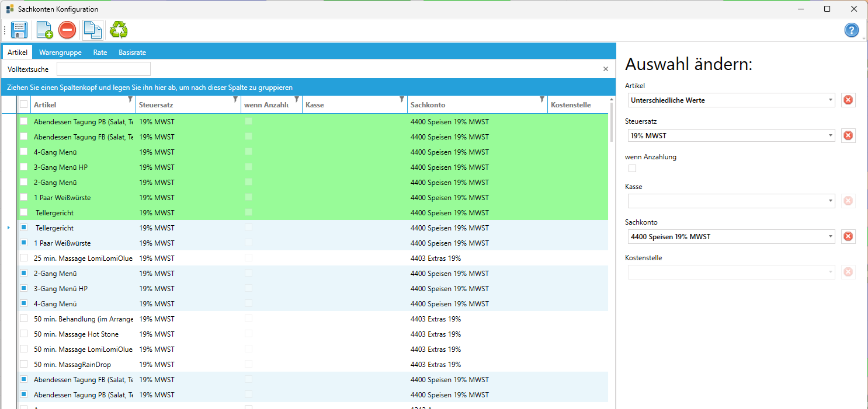Close the search bar with the X button
The height and width of the screenshot is (409, 868).
(x=606, y=69)
